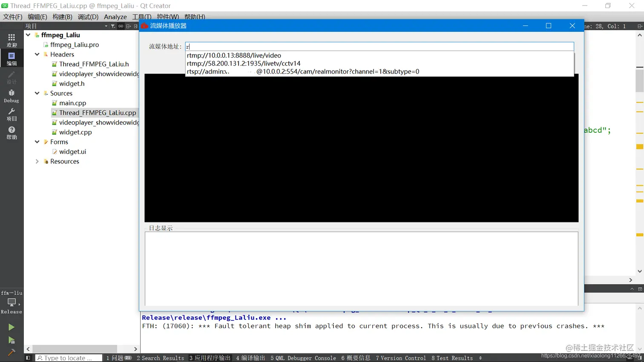Switch to the 编辑 (Edit) mode
Screen dimensions: 644x362
[11, 59]
